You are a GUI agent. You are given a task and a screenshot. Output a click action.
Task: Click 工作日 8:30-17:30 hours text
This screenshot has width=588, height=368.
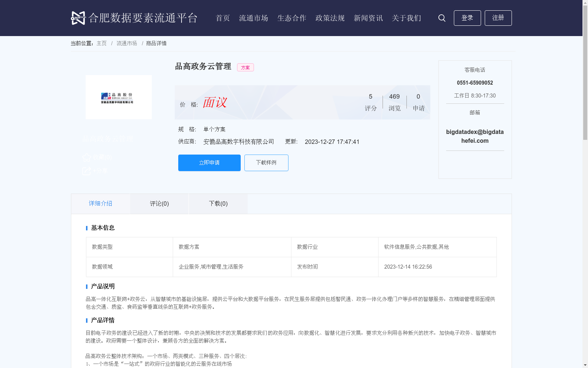(x=475, y=96)
